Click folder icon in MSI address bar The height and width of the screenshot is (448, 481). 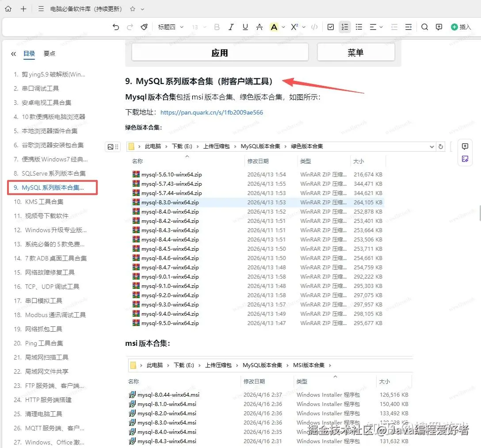coord(133,365)
